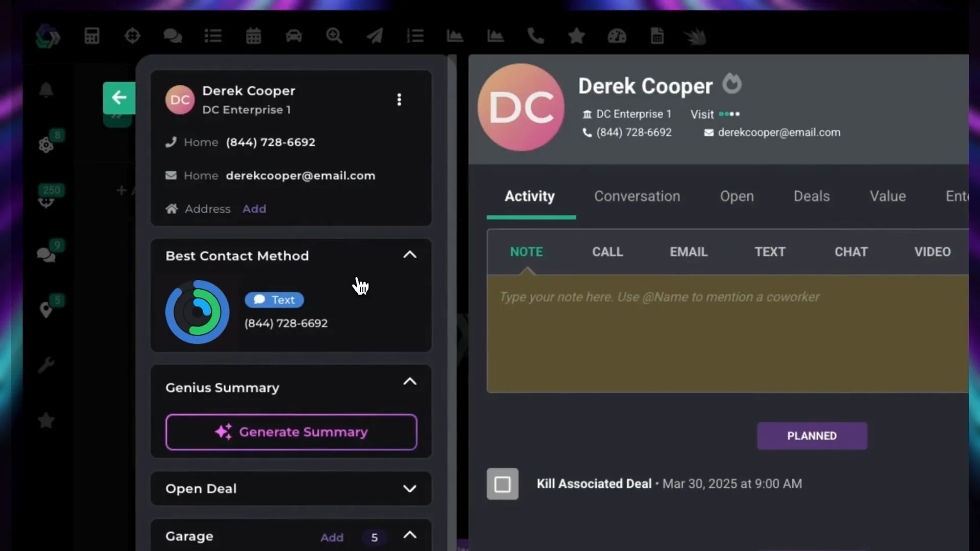The height and width of the screenshot is (551, 980).
Task: Collapse the Genius Summary section
Action: click(410, 382)
